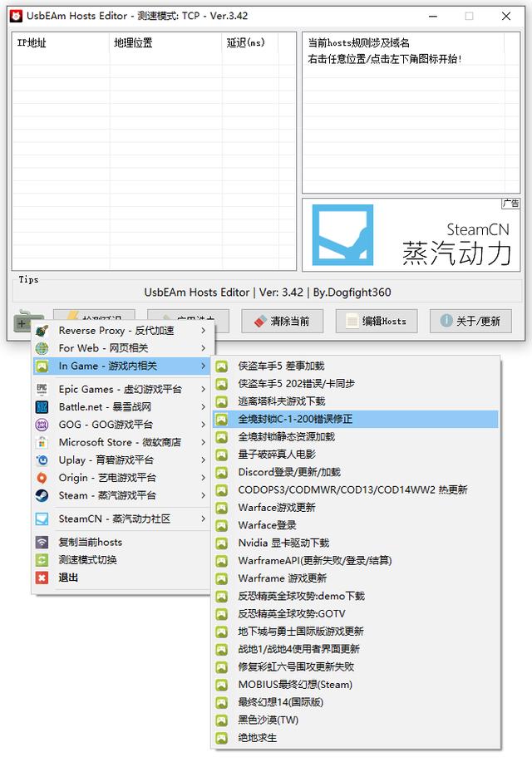The width and height of the screenshot is (532, 762).
Task: Click the icon beside Nvidia 显卡驱动下载
Action: [222, 543]
